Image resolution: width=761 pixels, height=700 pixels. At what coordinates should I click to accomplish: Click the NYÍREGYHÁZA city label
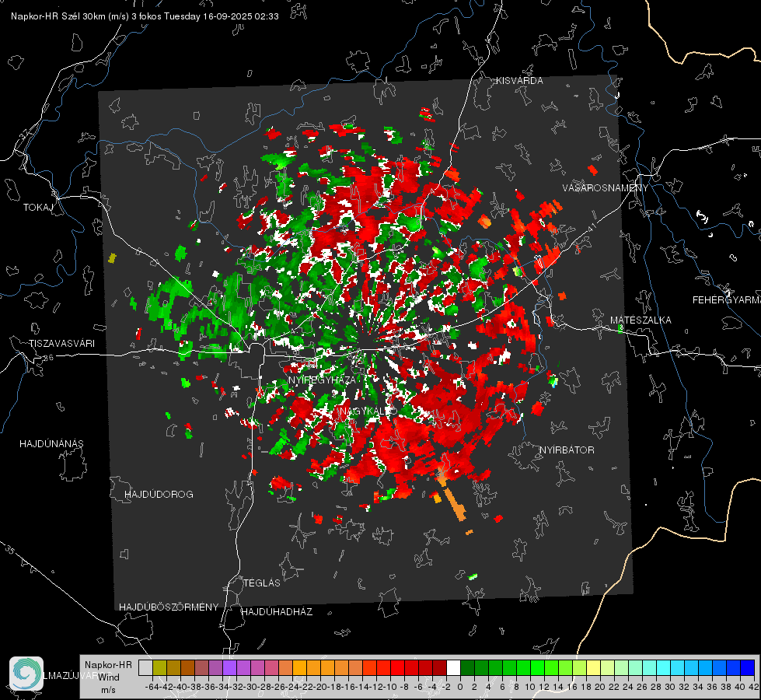(322, 380)
